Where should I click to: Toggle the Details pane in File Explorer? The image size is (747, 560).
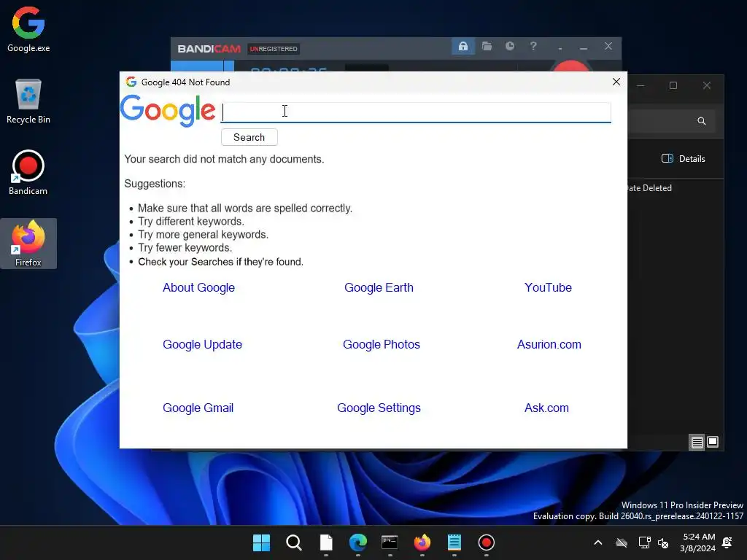click(683, 158)
